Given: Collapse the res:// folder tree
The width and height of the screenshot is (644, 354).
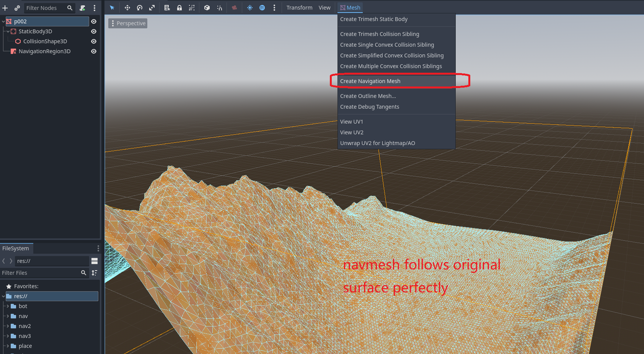Looking at the screenshot, I should click(x=3, y=296).
